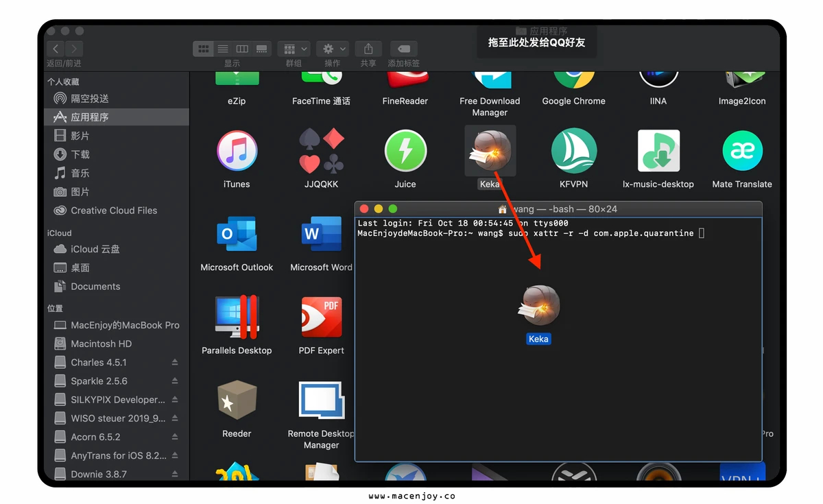Switch Finder to list view
Image resolution: width=823 pixels, height=504 pixels.
point(223,49)
